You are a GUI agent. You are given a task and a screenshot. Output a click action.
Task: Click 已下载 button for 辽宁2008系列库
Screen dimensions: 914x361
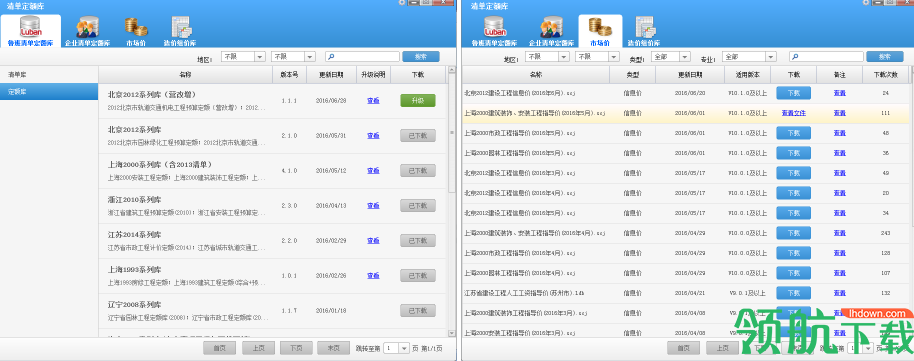[x=418, y=310]
